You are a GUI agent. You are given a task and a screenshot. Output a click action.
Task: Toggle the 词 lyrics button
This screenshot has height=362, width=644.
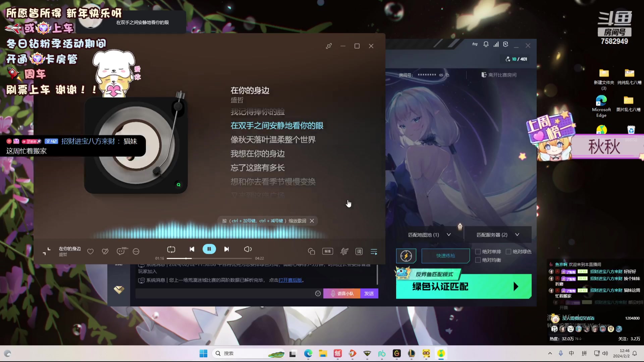pos(359,251)
